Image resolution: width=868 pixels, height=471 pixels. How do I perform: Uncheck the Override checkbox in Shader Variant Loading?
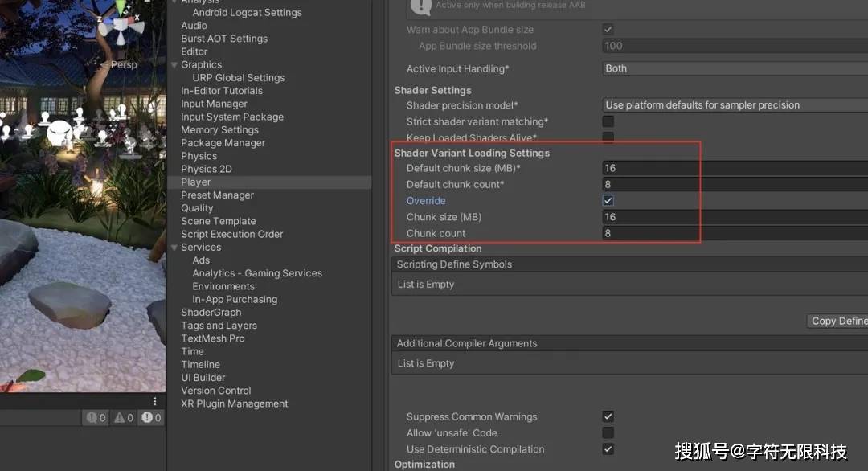[x=608, y=200]
